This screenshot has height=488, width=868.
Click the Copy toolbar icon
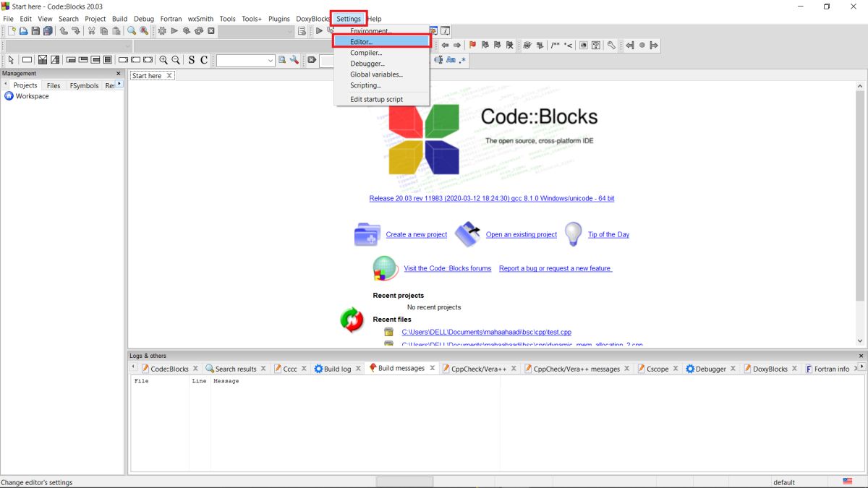(104, 31)
